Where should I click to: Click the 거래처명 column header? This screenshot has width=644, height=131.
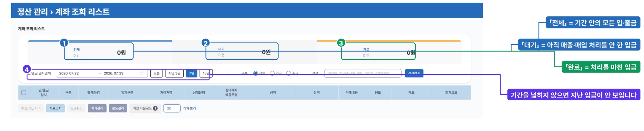click(166, 93)
